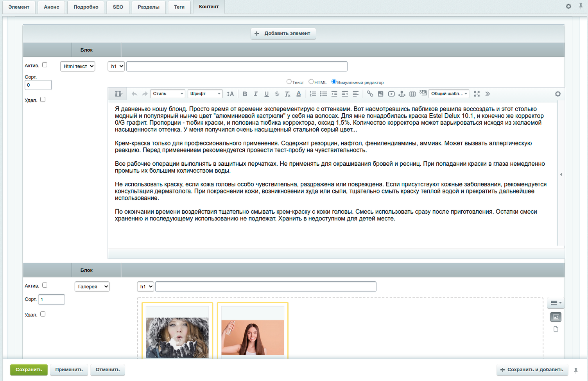
Task: Clear text formatting with the Tx icon
Action: click(x=287, y=93)
